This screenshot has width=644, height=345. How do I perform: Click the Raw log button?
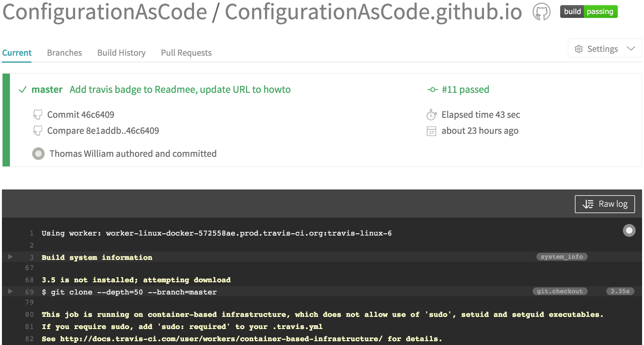[x=605, y=204]
